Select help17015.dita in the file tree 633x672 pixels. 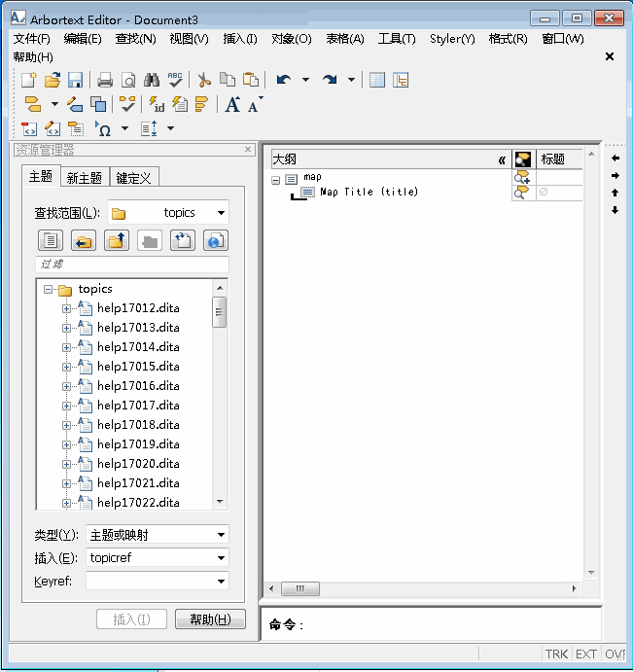(x=138, y=367)
